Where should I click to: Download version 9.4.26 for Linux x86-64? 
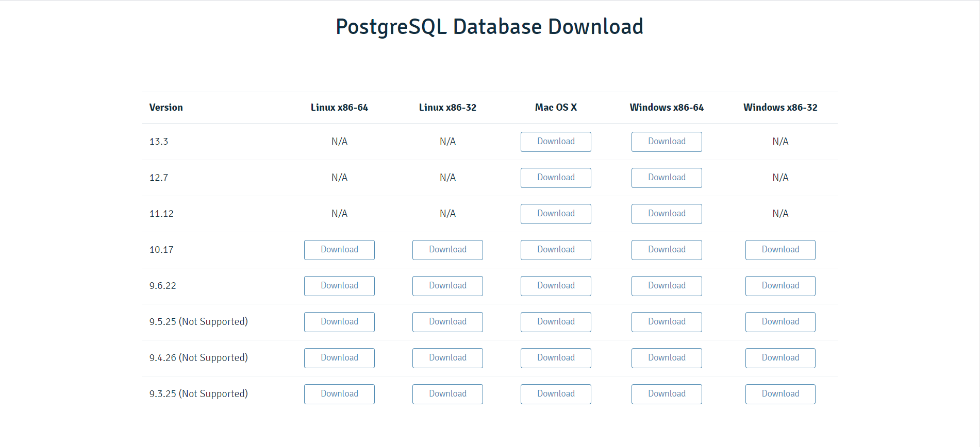(339, 358)
